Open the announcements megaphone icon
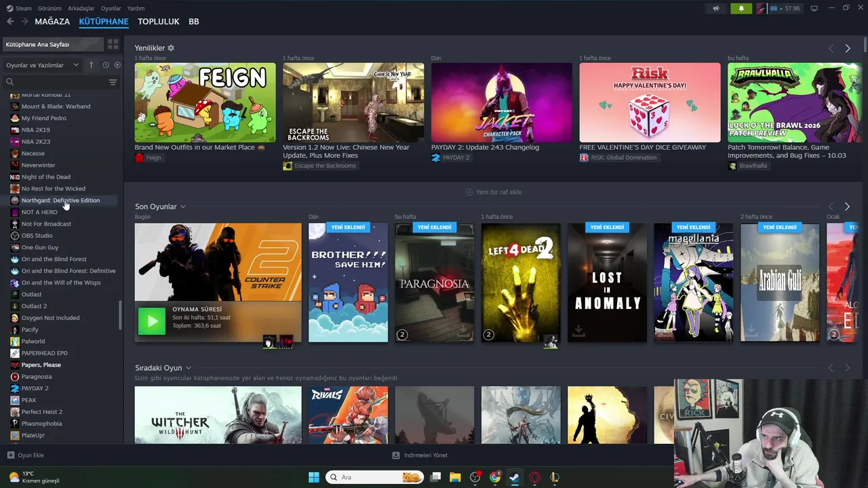Image resolution: width=868 pixels, height=488 pixels. [716, 8]
